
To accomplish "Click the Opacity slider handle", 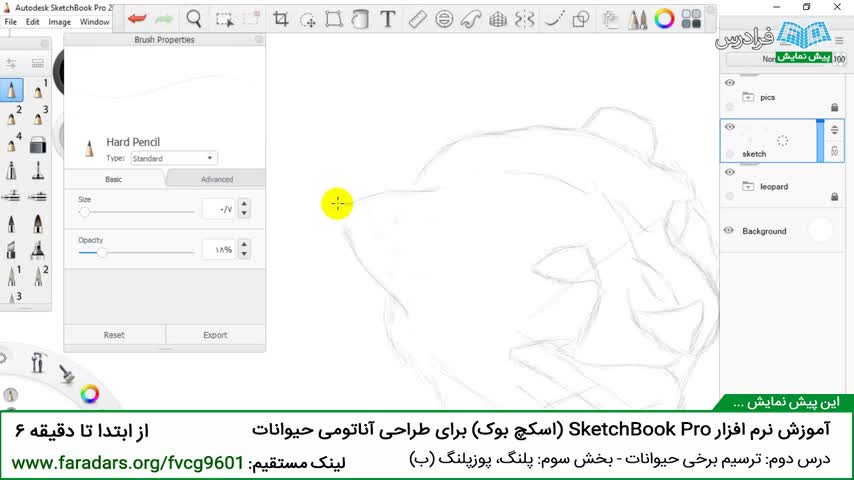I will click(x=101, y=252).
